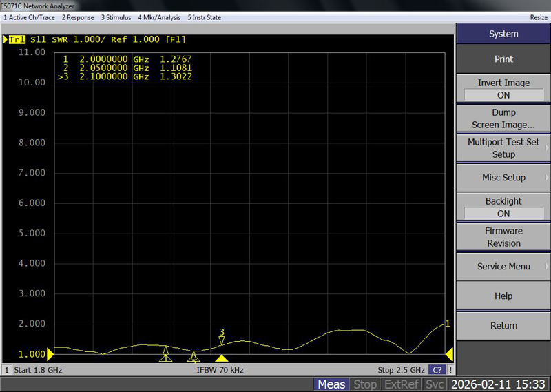Toggle the Backlight ON/OFF softkey
This screenshot has width=551, height=392.
pos(503,207)
